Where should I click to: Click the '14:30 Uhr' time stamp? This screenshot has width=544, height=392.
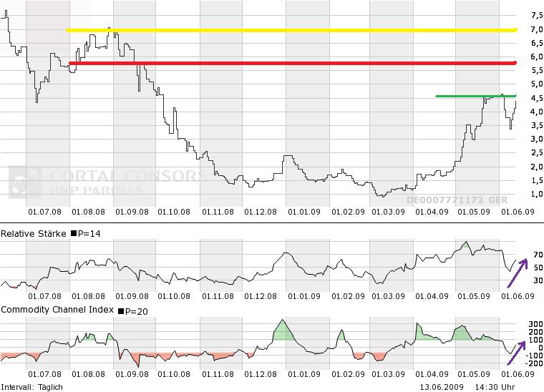[495, 387]
